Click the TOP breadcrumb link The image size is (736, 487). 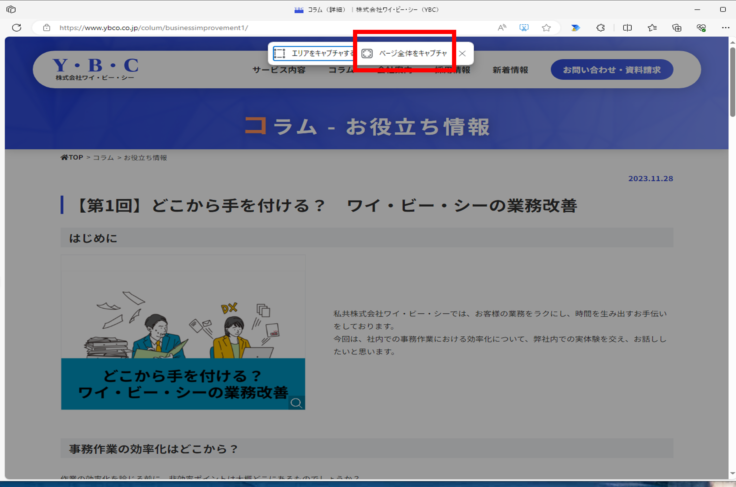coord(72,158)
